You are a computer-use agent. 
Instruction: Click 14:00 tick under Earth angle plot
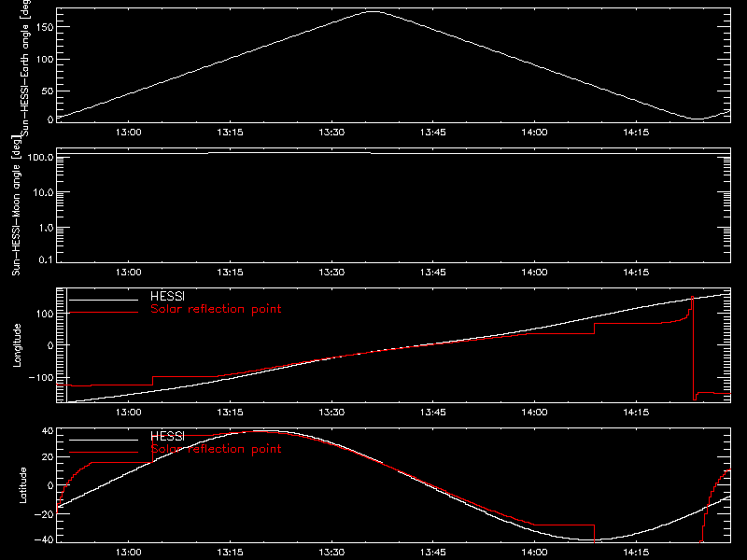(x=534, y=133)
